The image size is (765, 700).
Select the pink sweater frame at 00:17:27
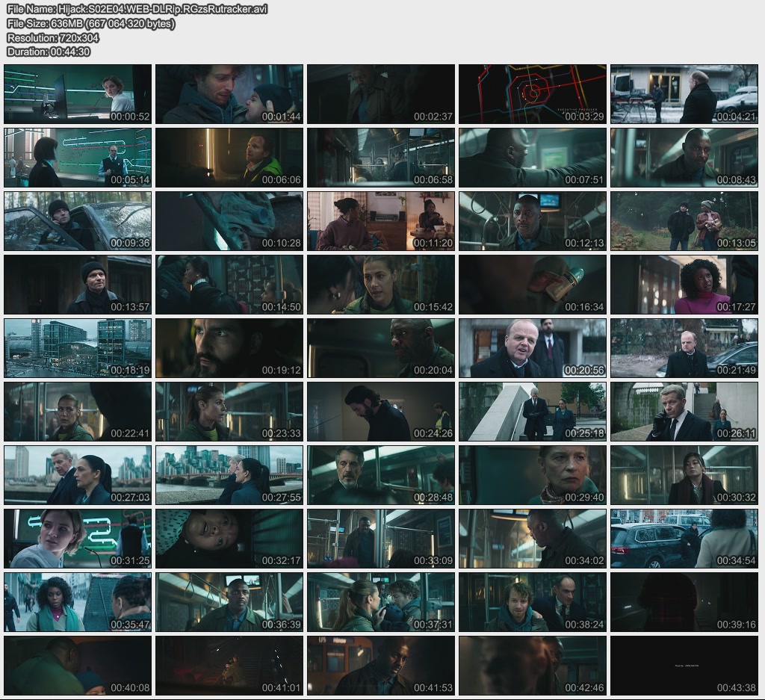684,285
